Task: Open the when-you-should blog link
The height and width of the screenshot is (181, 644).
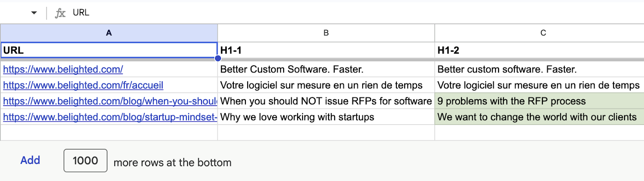Action: (109, 101)
